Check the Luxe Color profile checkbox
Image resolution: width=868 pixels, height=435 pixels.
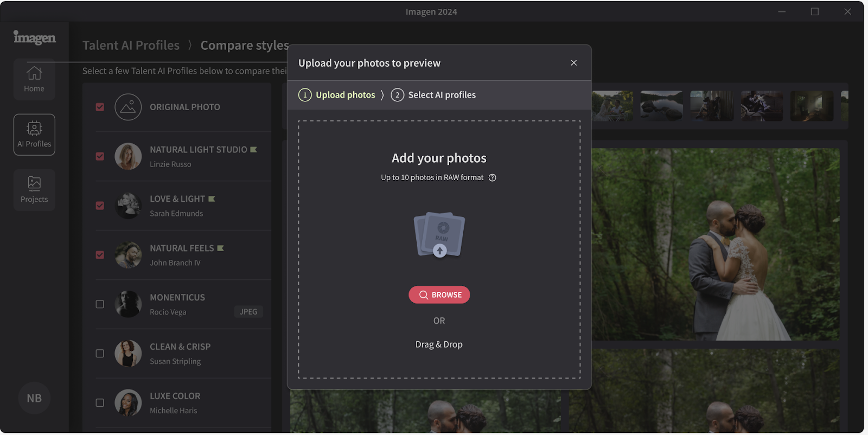coord(100,403)
